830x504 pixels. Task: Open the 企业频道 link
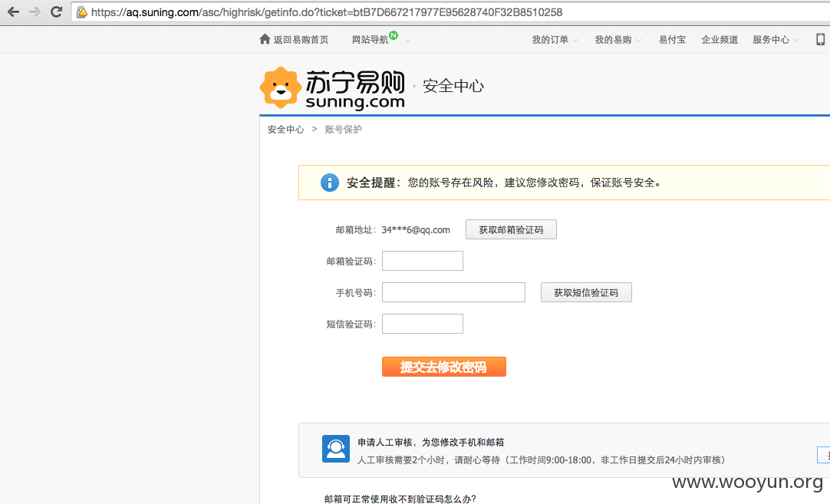(x=720, y=40)
